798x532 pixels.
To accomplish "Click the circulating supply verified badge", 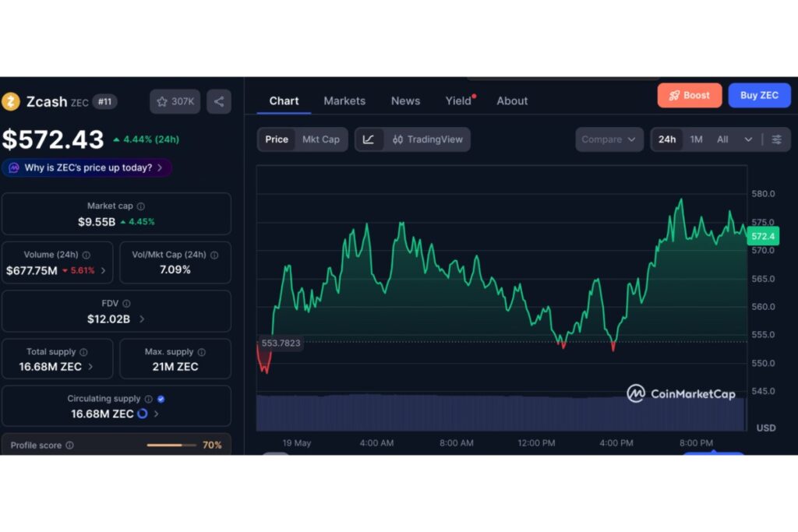I will pyautogui.click(x=161, y=400).
